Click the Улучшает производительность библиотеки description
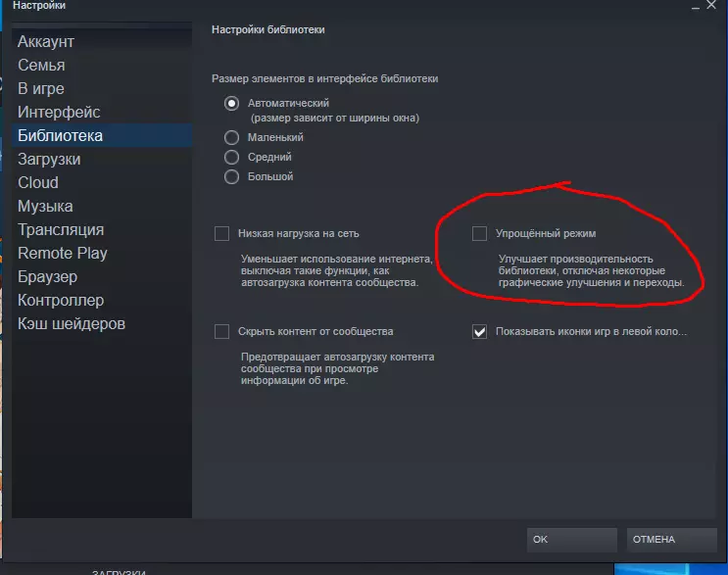The width and height of the screenshot is (728, 575). [x=591, y=270]
